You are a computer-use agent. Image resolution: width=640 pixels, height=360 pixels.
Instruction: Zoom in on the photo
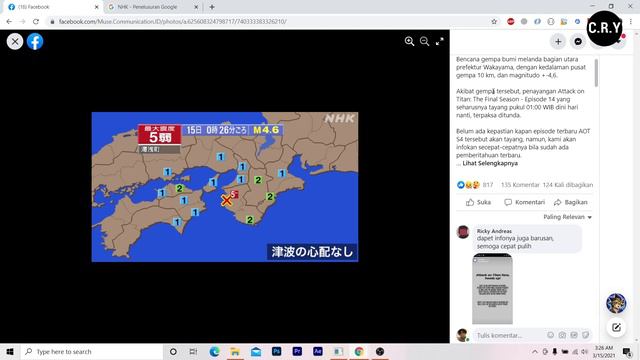click(x=409, y=41)
